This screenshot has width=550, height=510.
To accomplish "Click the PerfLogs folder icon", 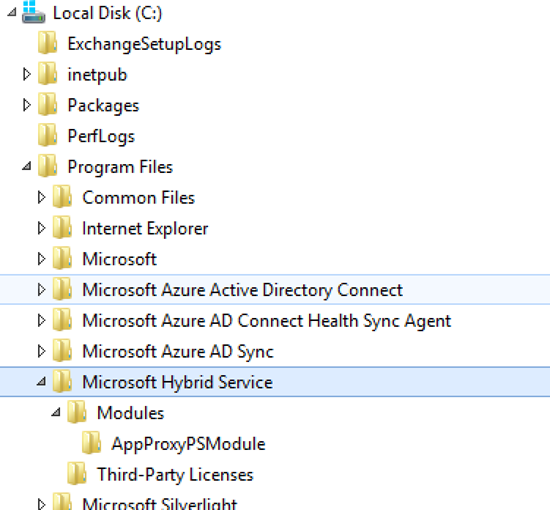I will pos(47,135).
